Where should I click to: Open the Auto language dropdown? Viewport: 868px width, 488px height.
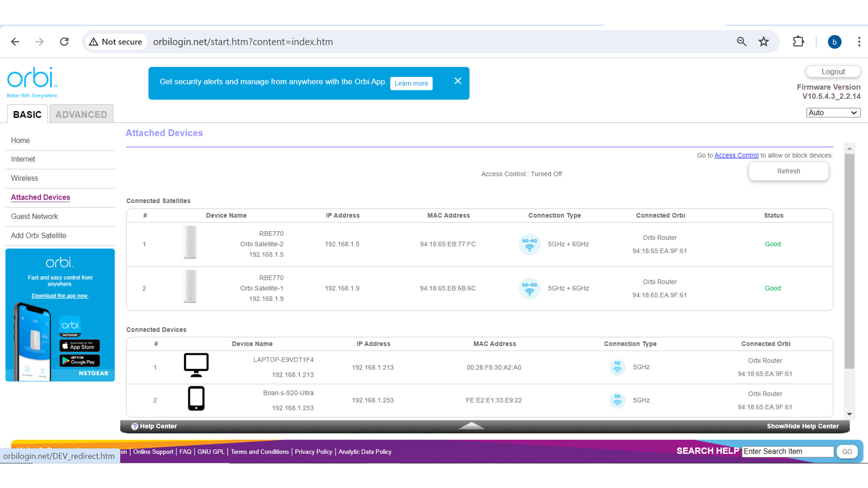point(833,113)
